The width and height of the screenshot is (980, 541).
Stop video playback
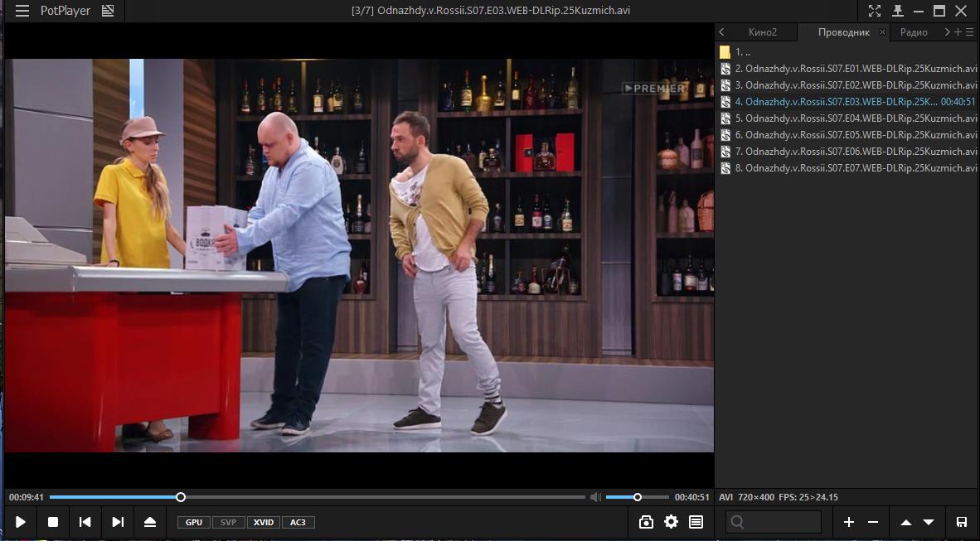53,522
